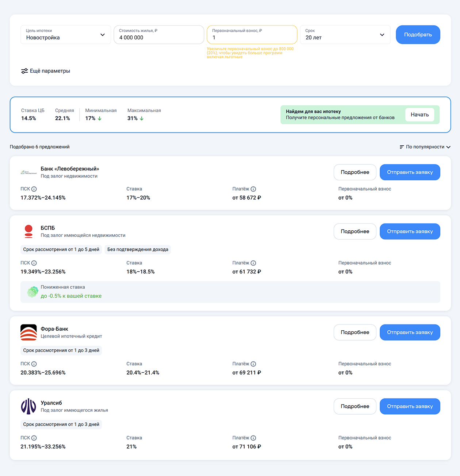Click payment value от 58 672 ₽

coord(247,198)
